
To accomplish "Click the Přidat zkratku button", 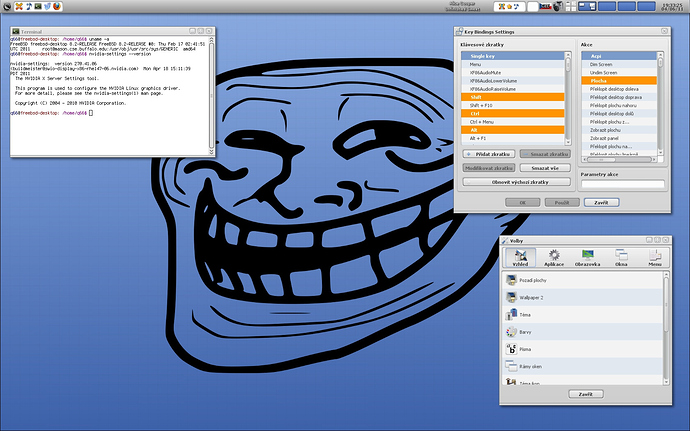I will (488, 154).
